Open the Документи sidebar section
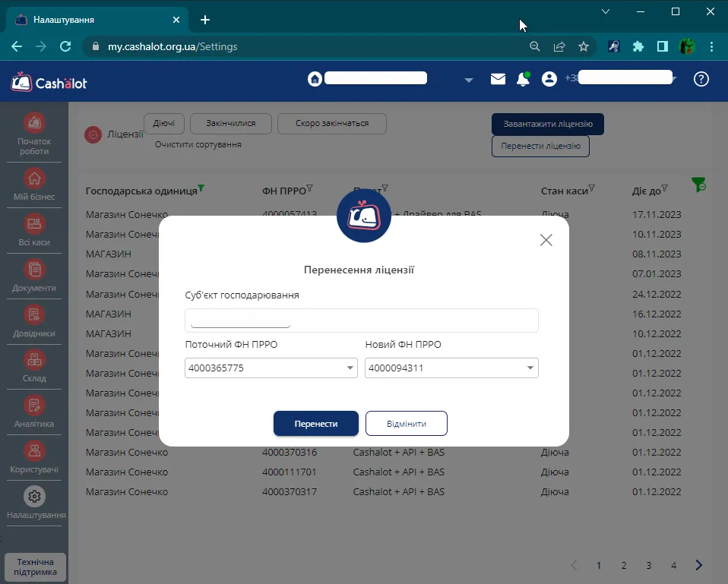 coord(34,276)
